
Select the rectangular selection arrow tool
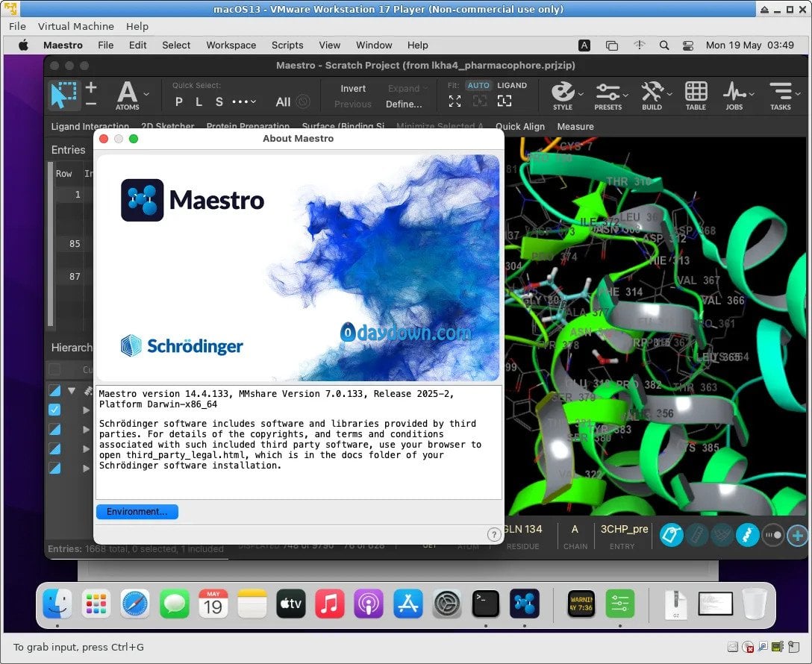point(63,94)
